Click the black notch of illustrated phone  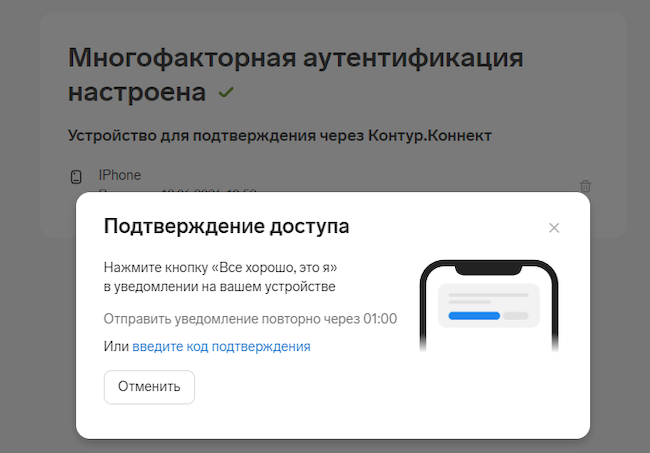488,269
